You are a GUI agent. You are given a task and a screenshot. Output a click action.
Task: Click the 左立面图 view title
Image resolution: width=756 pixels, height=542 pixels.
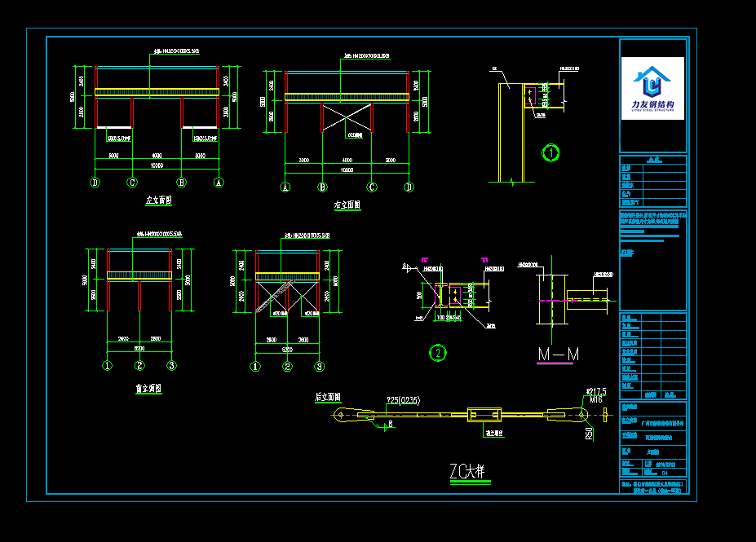158,200
